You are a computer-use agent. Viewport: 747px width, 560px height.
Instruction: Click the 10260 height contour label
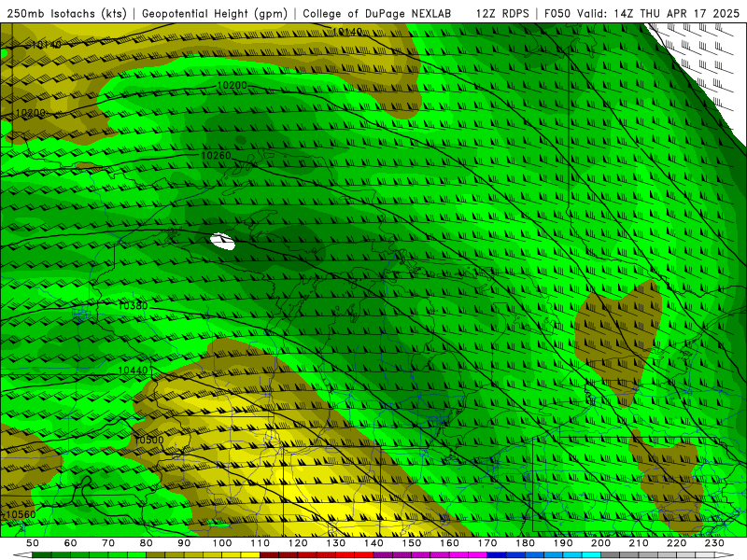tap(216, 156)
